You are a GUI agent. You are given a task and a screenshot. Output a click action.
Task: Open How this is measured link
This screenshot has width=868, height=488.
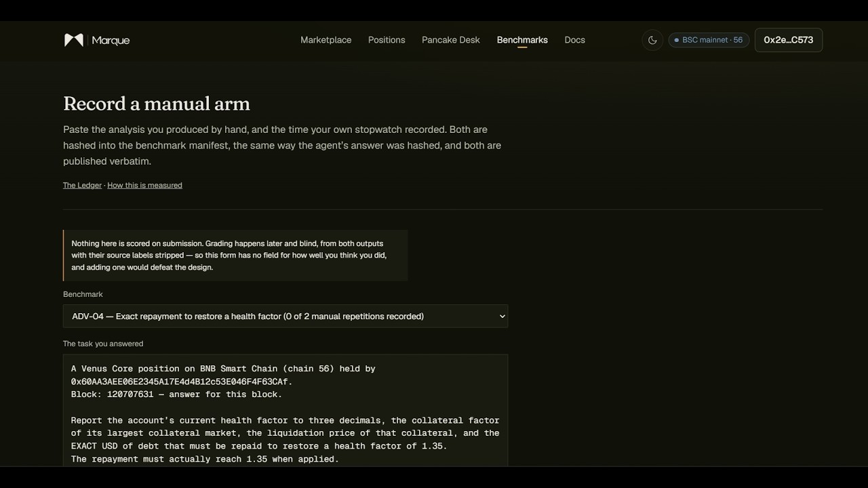pos(144,185)
